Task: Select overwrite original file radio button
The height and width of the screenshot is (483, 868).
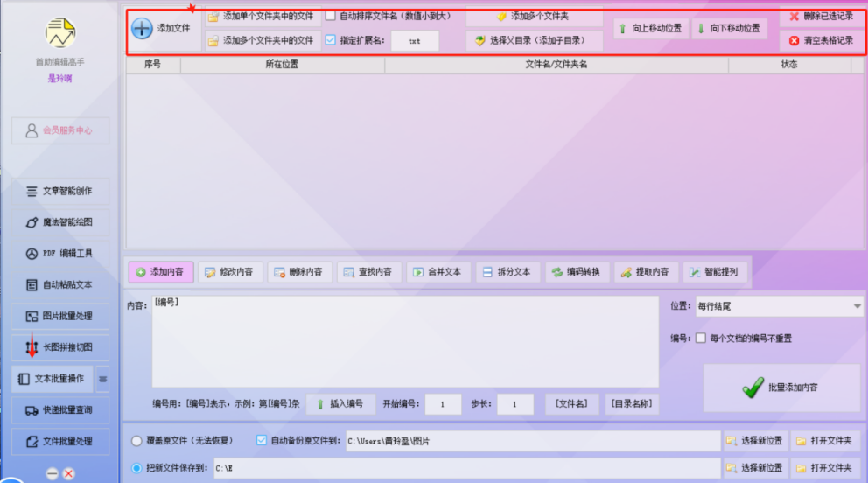Action: coord(136,441)
